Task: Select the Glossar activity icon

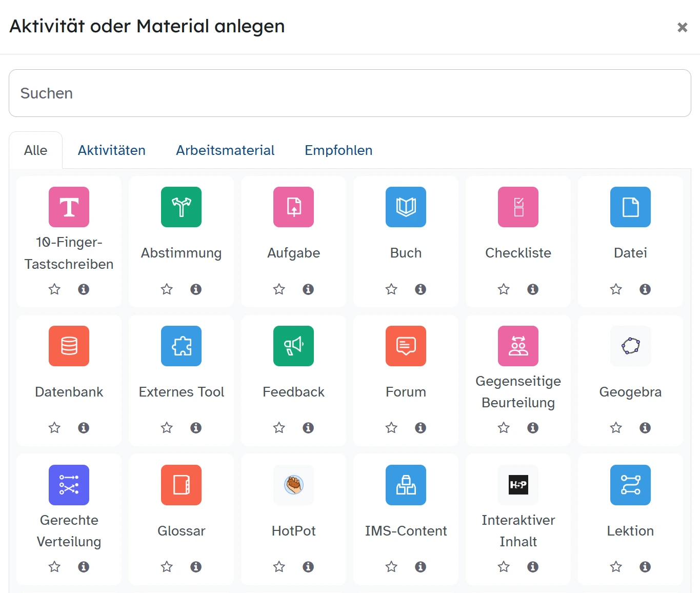Action: 181,485
